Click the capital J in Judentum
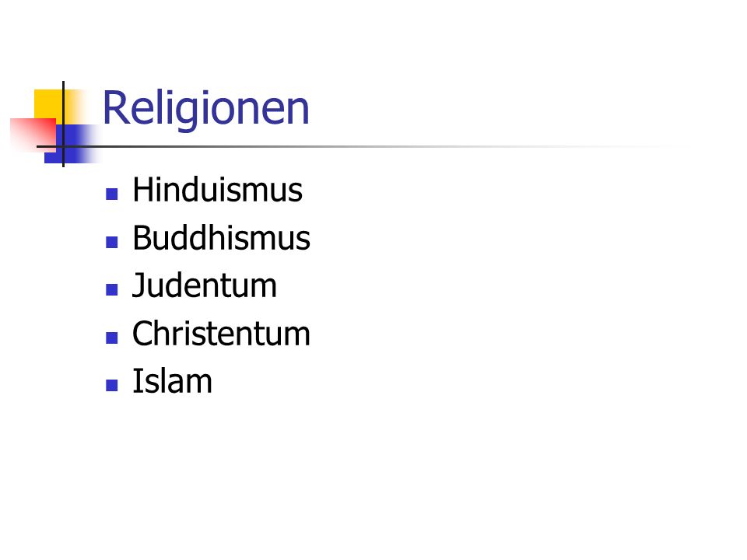 [139, 285]
